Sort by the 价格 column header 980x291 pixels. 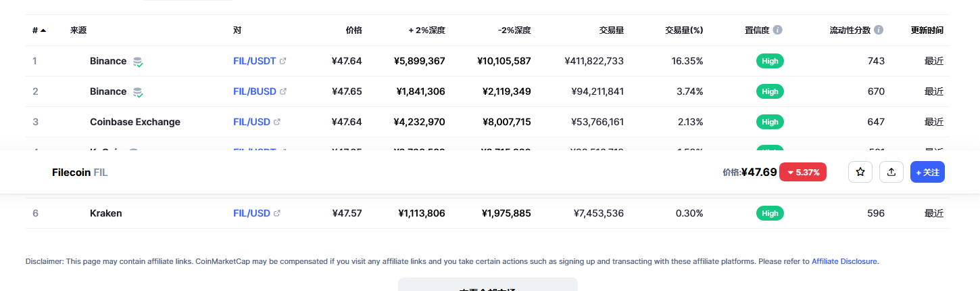pyautogui.click(x=353, y=30)
